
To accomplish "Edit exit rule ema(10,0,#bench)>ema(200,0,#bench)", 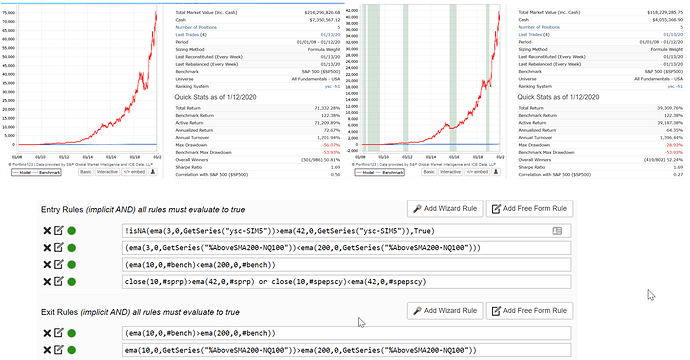I will [x=59, y=333].
